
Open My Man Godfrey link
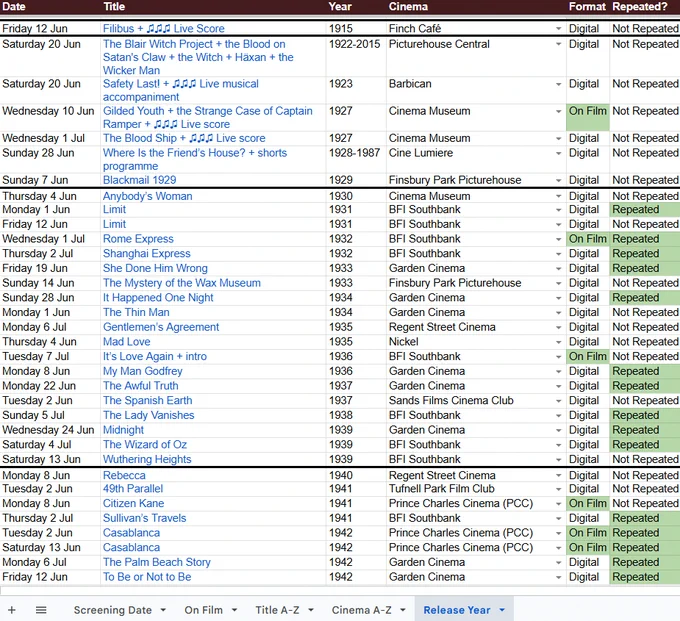(143, 372)
